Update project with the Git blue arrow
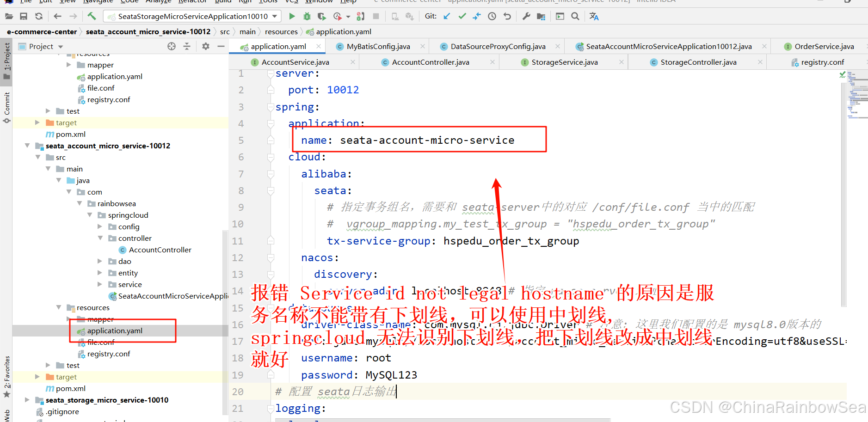This screenshot has height=422, width=868. [447, 16]
